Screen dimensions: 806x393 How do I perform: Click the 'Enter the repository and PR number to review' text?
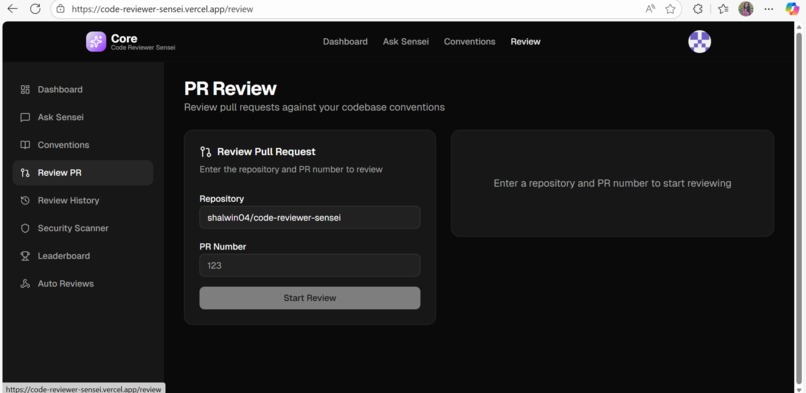(291, 169)
